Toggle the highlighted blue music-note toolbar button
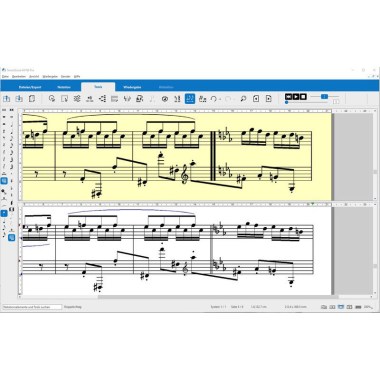This screenshot has height=380, width=380. click(190, 99)
